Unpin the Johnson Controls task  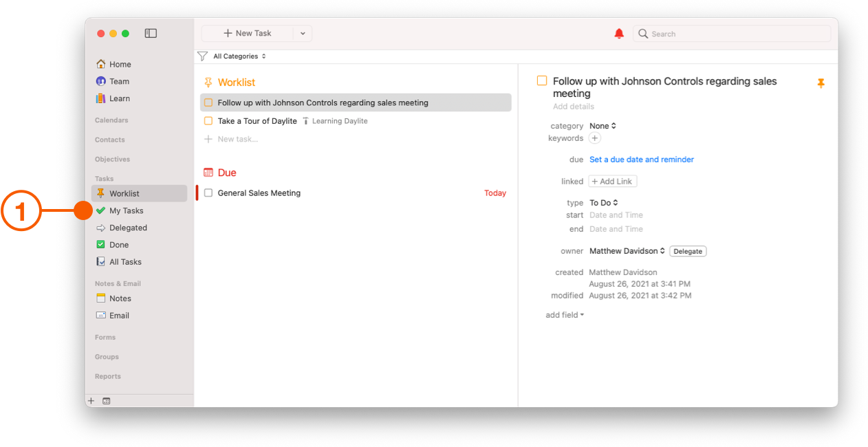coord(821,83)
